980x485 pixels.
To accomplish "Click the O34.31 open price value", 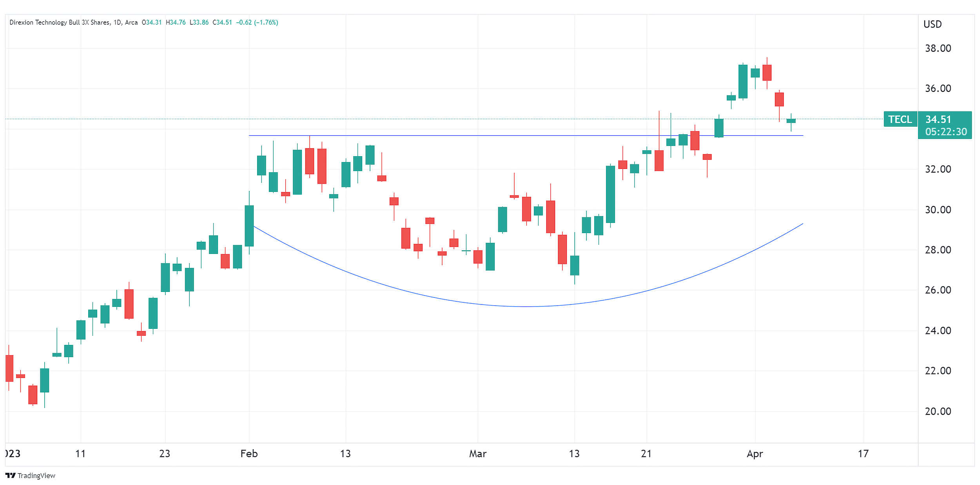I will pyautogui.click(x=152, y=22).
